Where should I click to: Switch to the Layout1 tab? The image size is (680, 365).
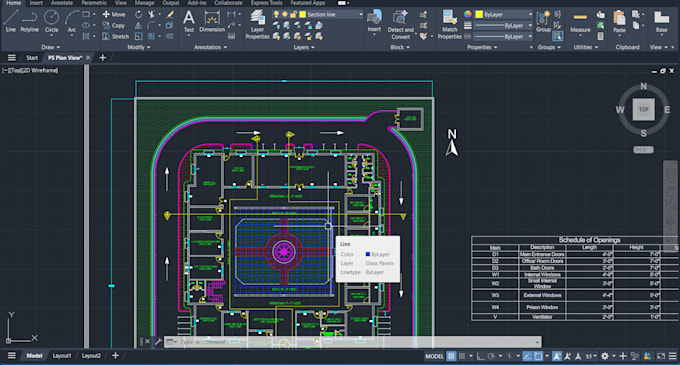point(62,355)
